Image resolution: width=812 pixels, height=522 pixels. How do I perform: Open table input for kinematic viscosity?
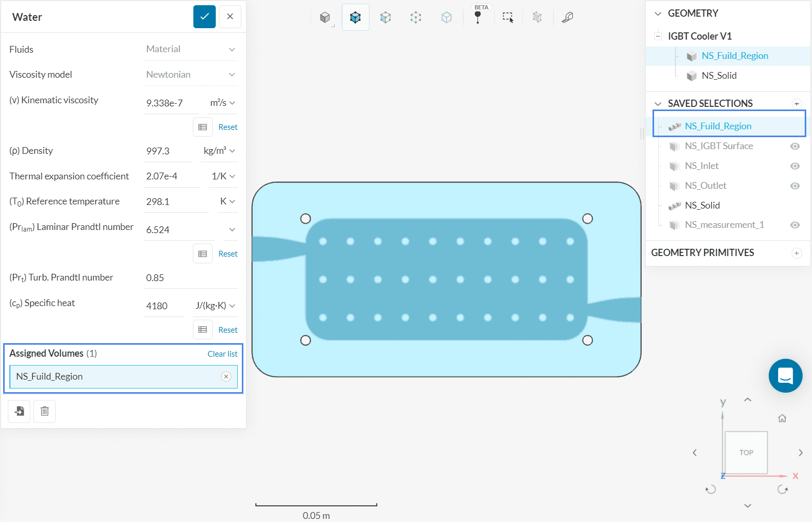tap(203, 127)
